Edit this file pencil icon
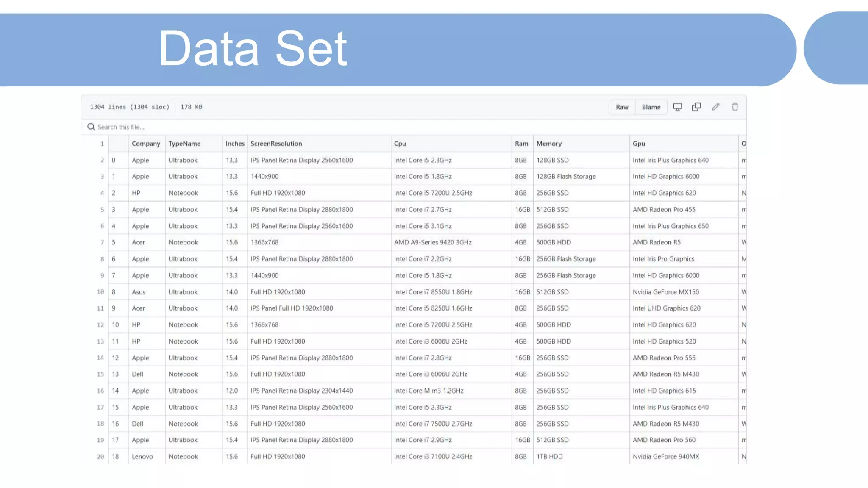This screenshot has width=868, height=488. pyautogui.click(x=715, y=107)
